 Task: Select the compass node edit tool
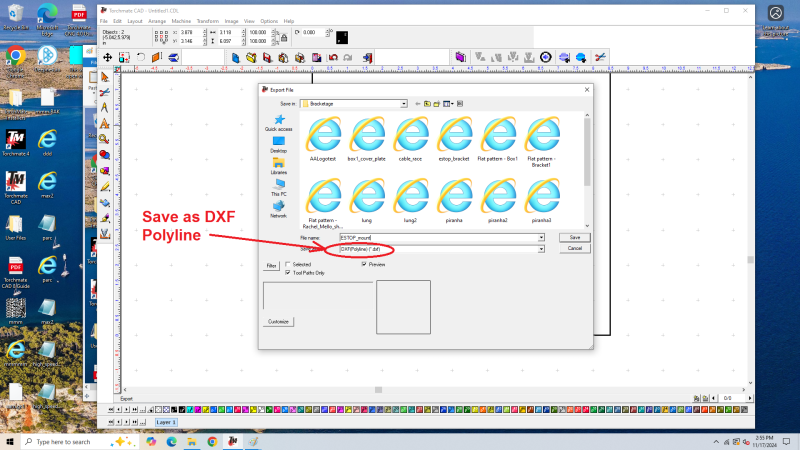click(x=105, y=108)
